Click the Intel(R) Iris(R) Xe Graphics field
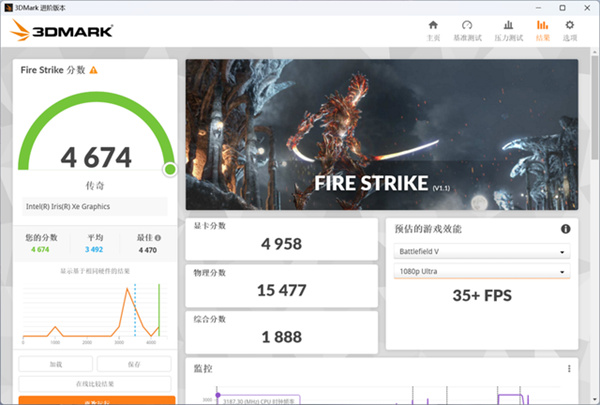Screen dimensions: 600x405 point(95,207)
